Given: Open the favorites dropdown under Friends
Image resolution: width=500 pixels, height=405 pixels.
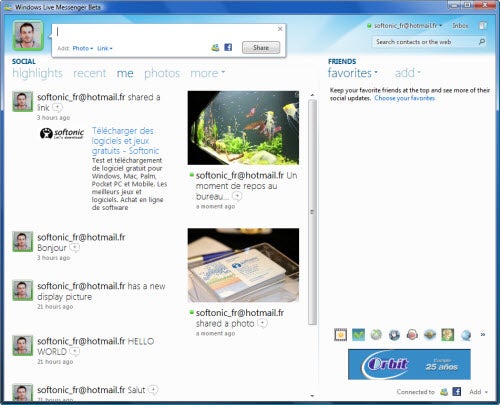Looking at the screenshot, I should pos(353,73).
